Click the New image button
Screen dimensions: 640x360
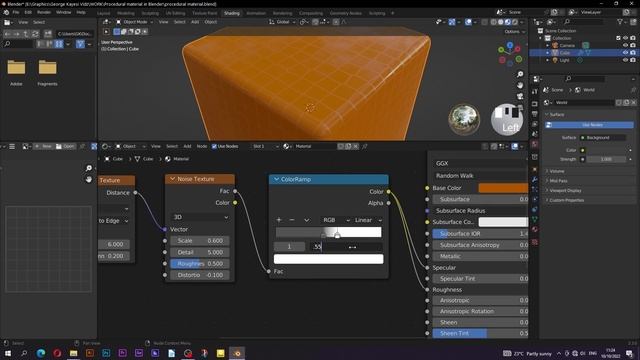coord(43,146)
